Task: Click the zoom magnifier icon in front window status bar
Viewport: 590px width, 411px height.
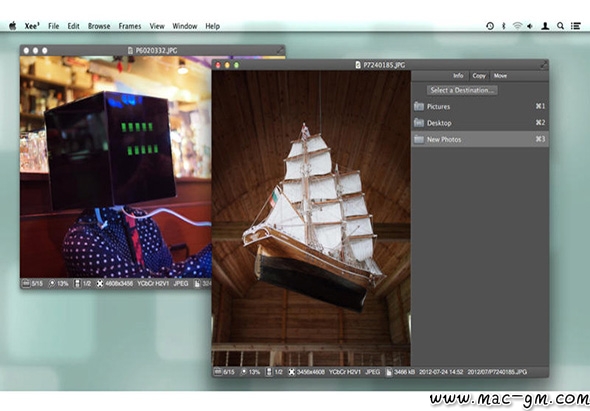Action: tap(244, 372)
